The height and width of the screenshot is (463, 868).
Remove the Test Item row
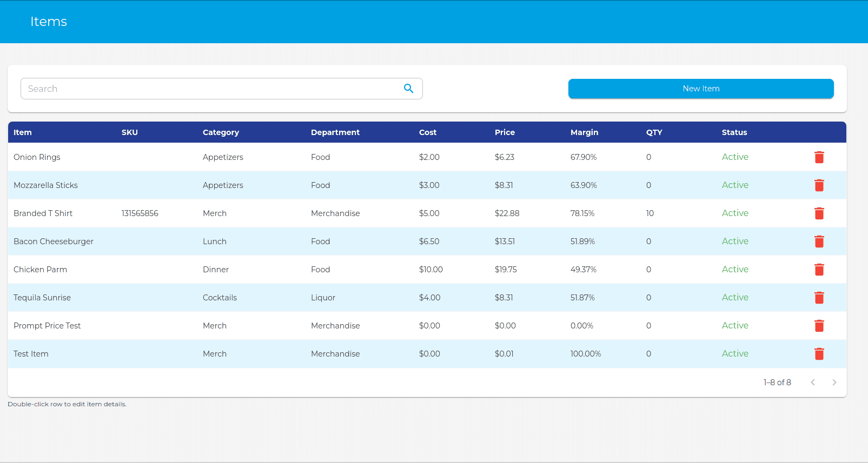[x=819, y=354]
